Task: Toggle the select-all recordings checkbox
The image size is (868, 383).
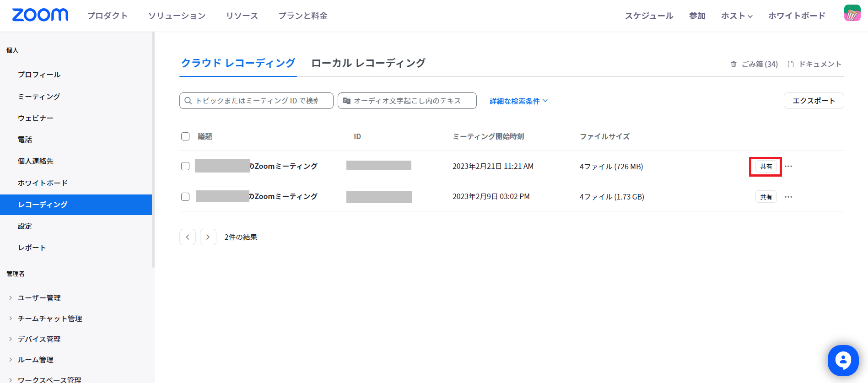Action: coord(185,136)
